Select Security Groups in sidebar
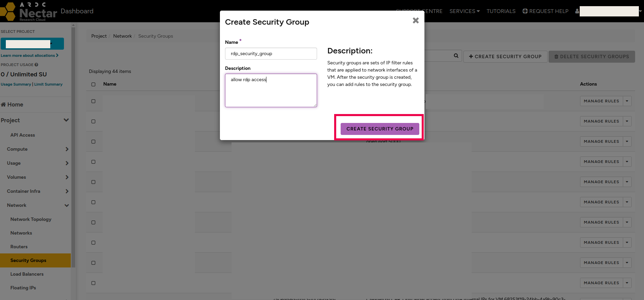The height and width of the screenshot is (300, 644). coord(35,260)
